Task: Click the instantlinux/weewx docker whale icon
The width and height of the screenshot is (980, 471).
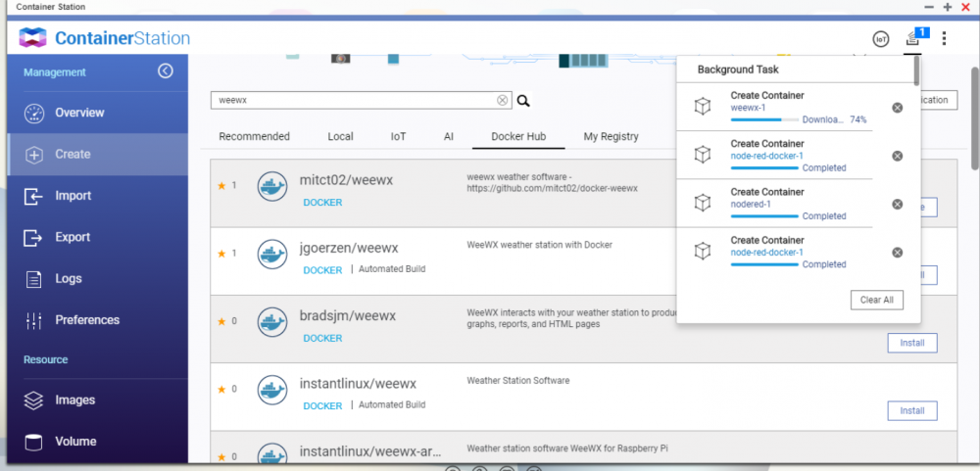Action: (x=272, y=391)
